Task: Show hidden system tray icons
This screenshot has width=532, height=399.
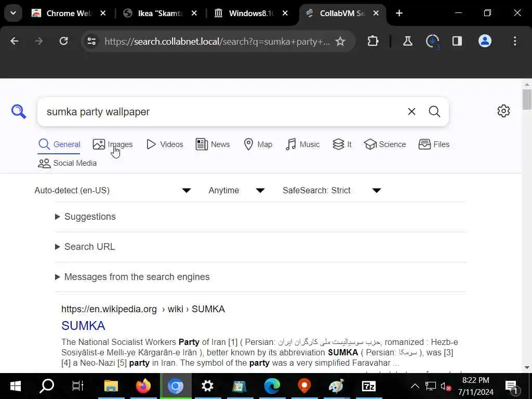Action: tap(415, 386)
